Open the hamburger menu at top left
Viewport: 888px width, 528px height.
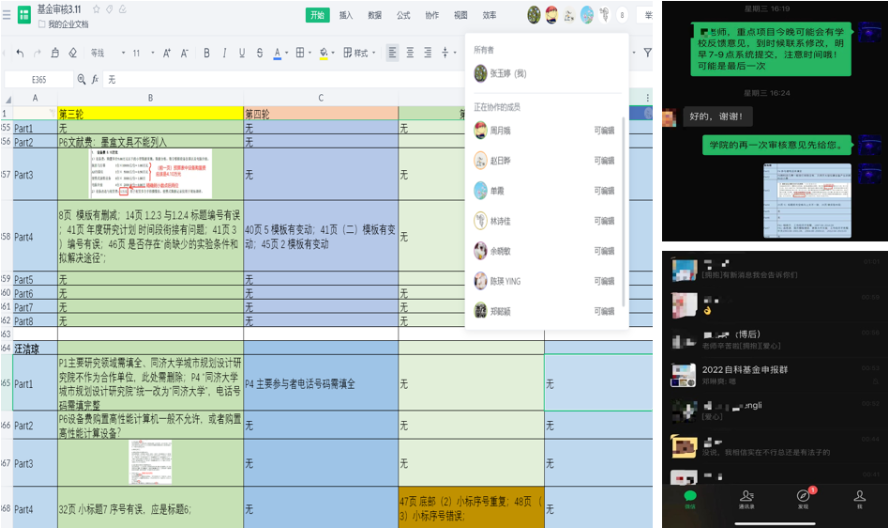click(5, 14)
